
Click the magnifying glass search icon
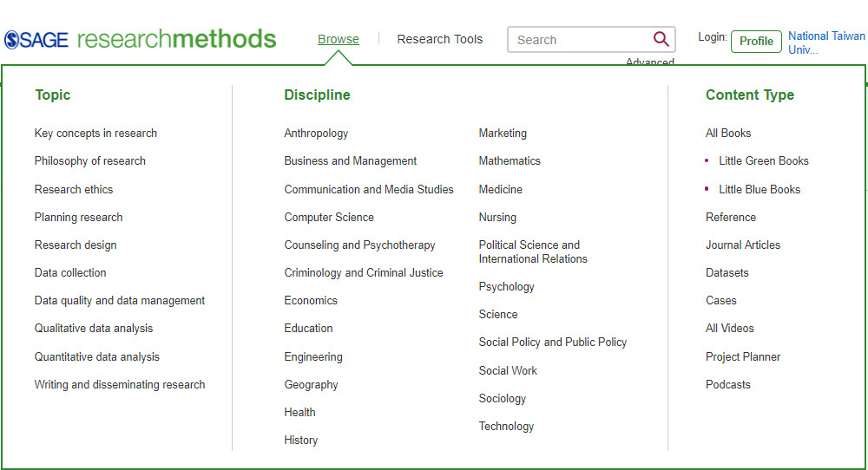pyautogui.click(x=661, y=39)
